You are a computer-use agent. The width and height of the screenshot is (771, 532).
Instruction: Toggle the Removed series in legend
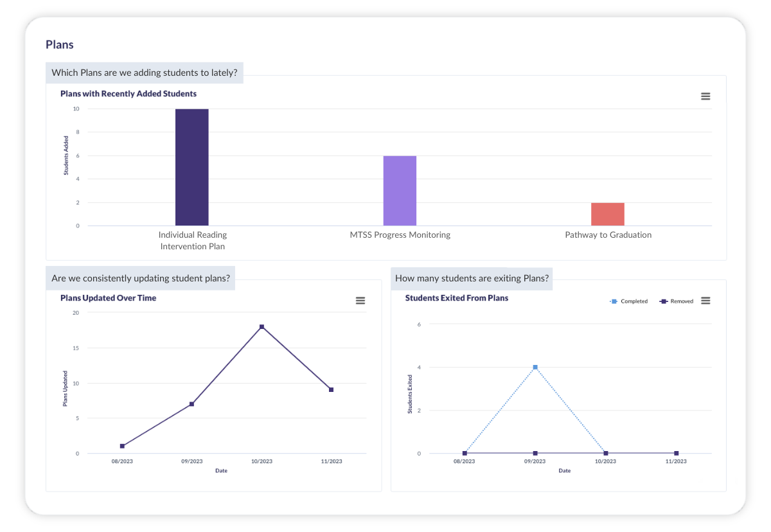677,301
